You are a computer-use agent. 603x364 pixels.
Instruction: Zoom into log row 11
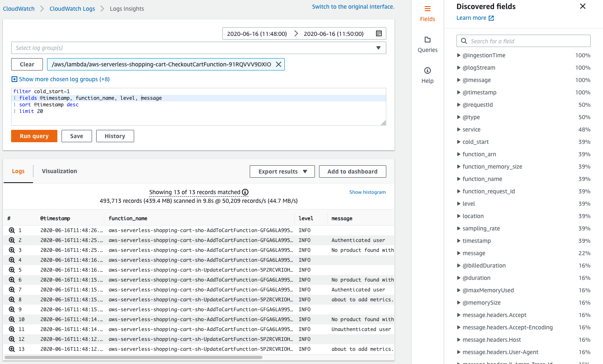[12, 329]
